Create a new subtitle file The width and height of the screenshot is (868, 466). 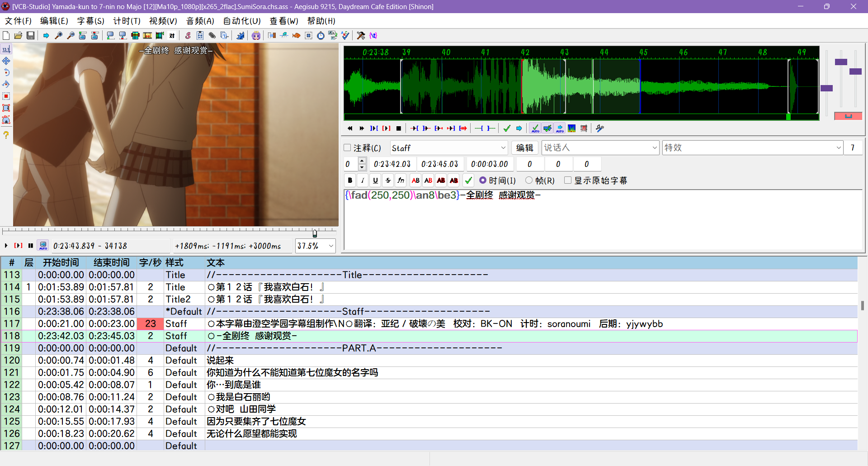(x=6, y=36)
